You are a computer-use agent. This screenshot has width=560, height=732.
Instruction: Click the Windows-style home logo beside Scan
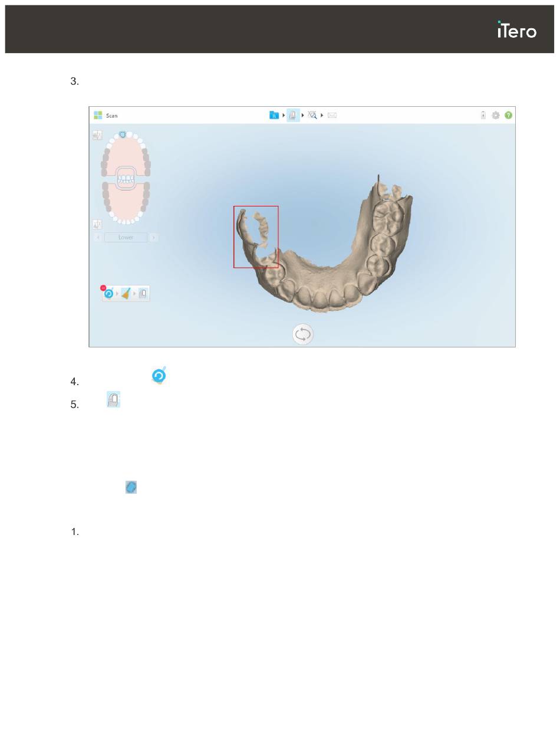(98, 116)
